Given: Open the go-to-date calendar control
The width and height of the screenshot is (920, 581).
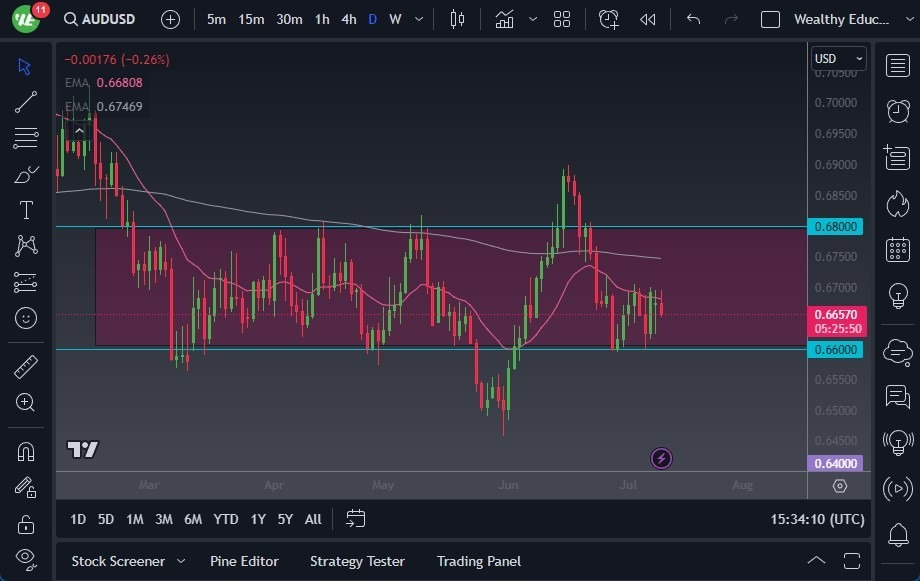Looking at the screenshot, I should tap(355, 519).
